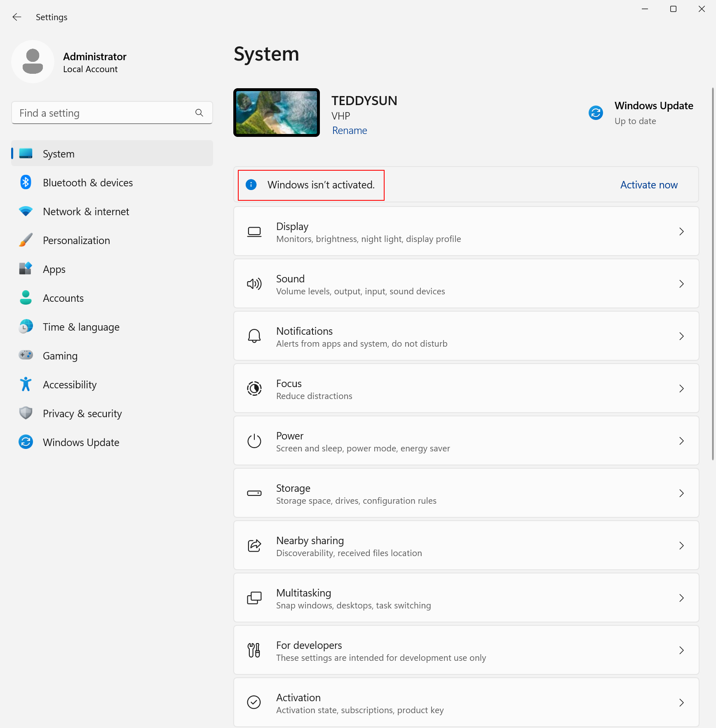Image resolution: width=716 pixels, height=728 pixels.
Task: Click the Accessibility figure icon
Action: (x=26, y=384)
